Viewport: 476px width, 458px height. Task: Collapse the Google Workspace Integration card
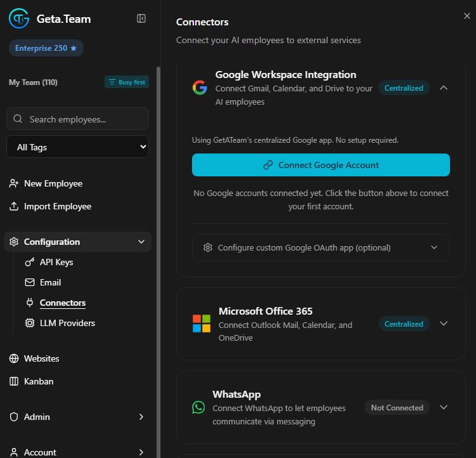[444, 88]
